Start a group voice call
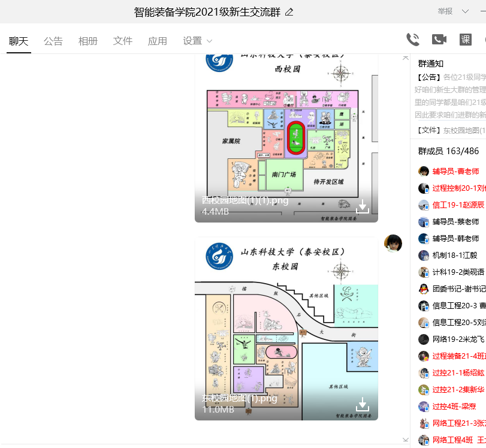Screen dimensions: 486x448 (x=413, y=40)
